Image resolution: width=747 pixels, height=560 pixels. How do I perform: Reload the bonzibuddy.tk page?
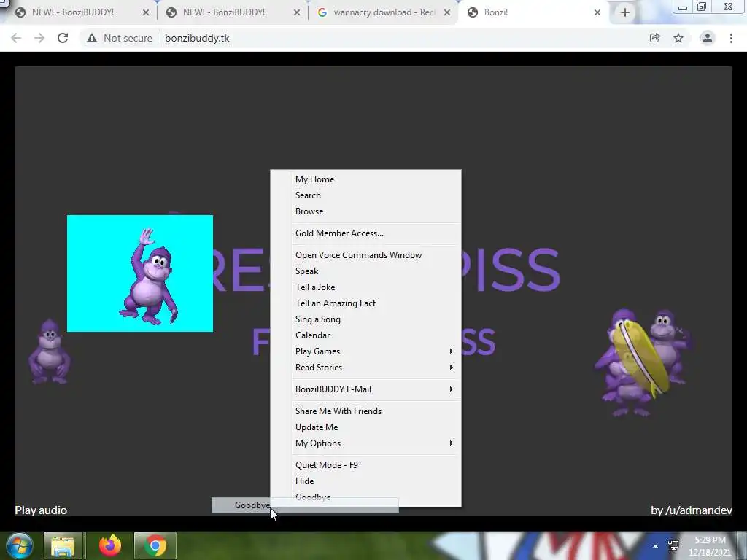pyautogui.click(x=63, y=38)
